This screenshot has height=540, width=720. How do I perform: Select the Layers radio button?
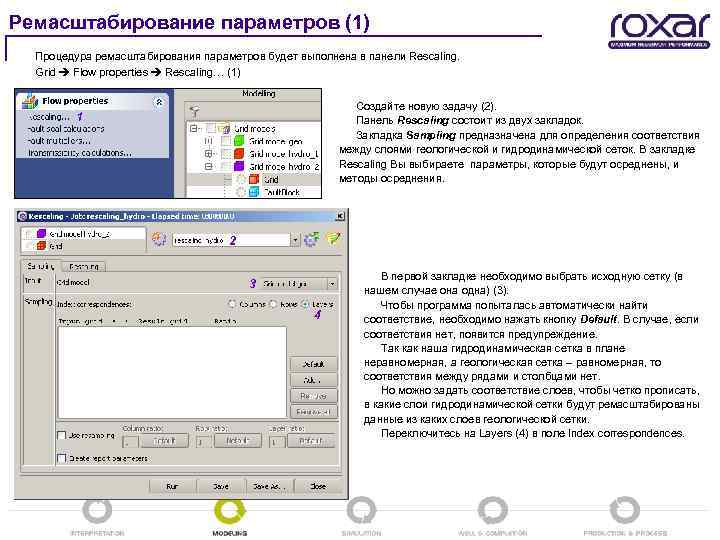click(305, 304)
